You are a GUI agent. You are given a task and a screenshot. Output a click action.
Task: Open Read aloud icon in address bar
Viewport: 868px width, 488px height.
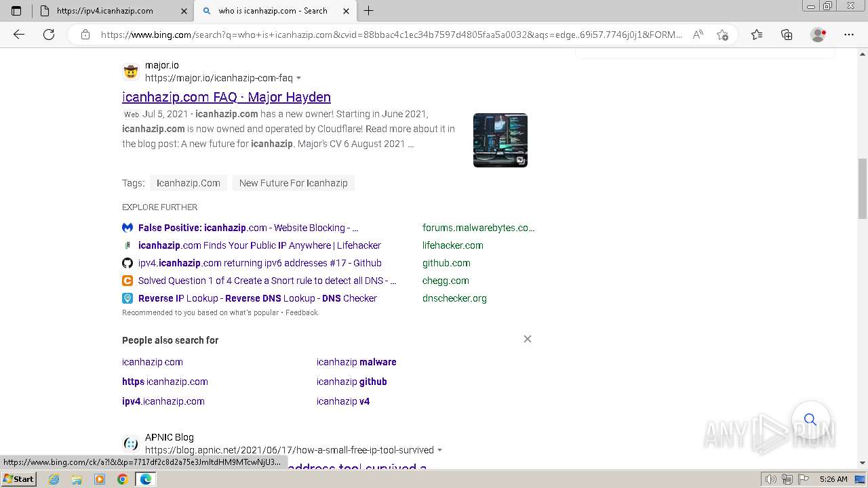click(698, 35)
